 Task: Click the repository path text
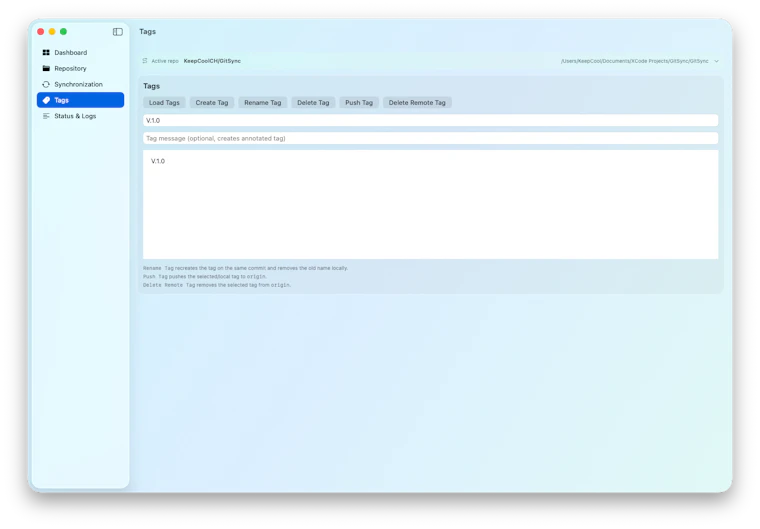click(x=634, y=61)
